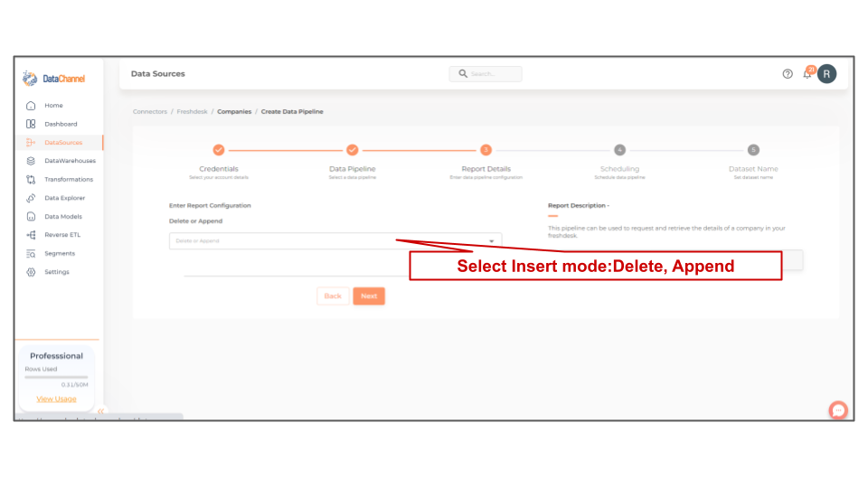Select DataWarehouses menu item
This screenshot has height=488, width=868.
[x=70, y=161]
